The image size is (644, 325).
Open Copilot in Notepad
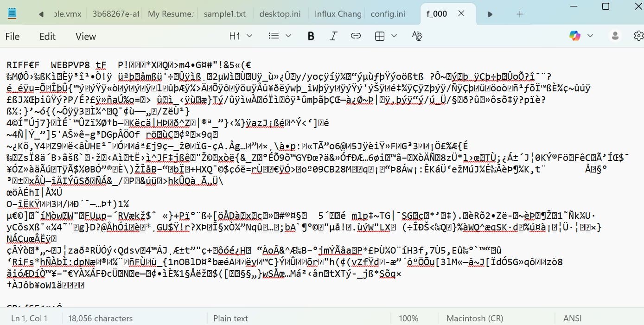coord(574,36)
